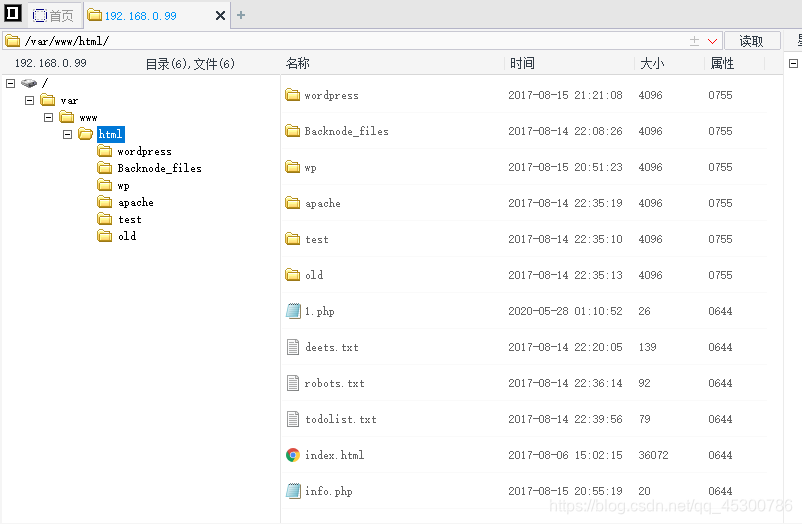Switch to the 首页 home tab
The image size is (802, 524).
[x=54, y=16]
